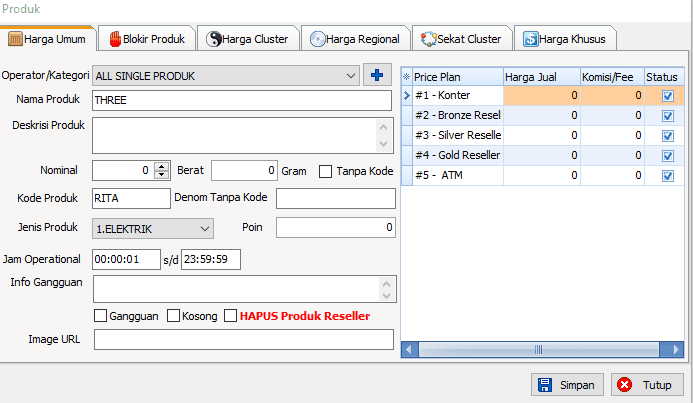Click the Harga Khusus tab icon
Image resolution: width=693 pixels, height=403 pixels.
click(x=531, y=39)
